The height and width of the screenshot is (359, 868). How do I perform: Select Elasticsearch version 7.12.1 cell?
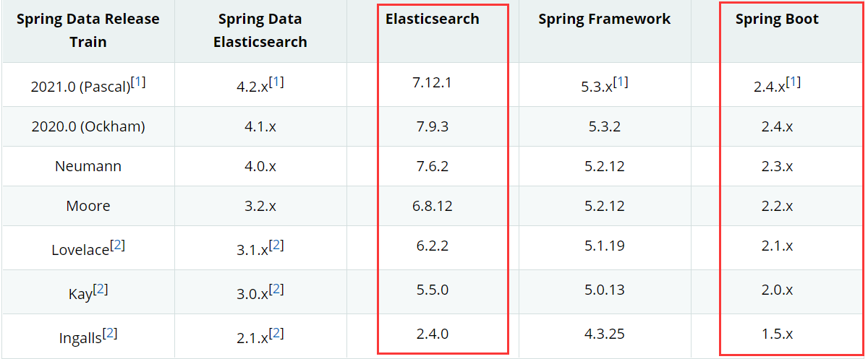click(433, 82)
